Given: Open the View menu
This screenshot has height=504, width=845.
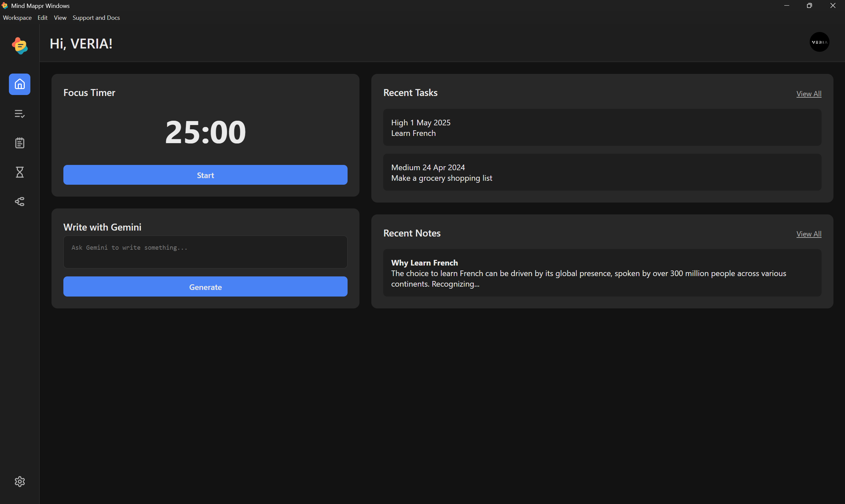Looking at the screenshot, I should pos(60,18).
